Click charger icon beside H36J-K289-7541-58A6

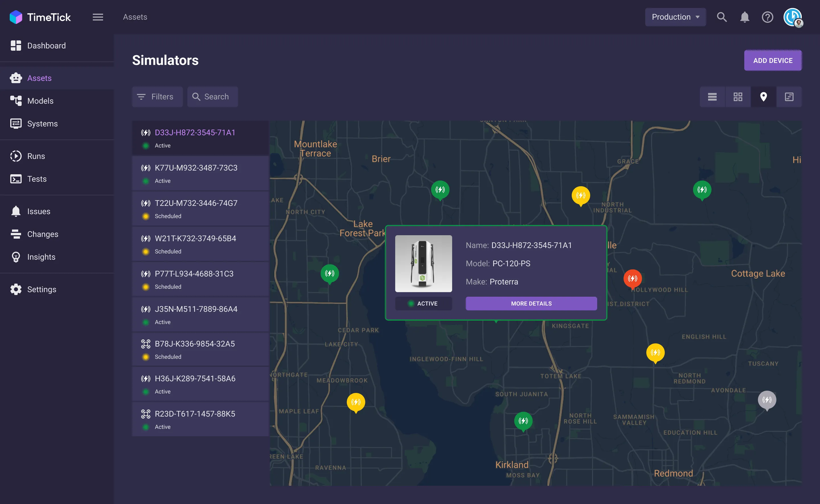point(145,379)
